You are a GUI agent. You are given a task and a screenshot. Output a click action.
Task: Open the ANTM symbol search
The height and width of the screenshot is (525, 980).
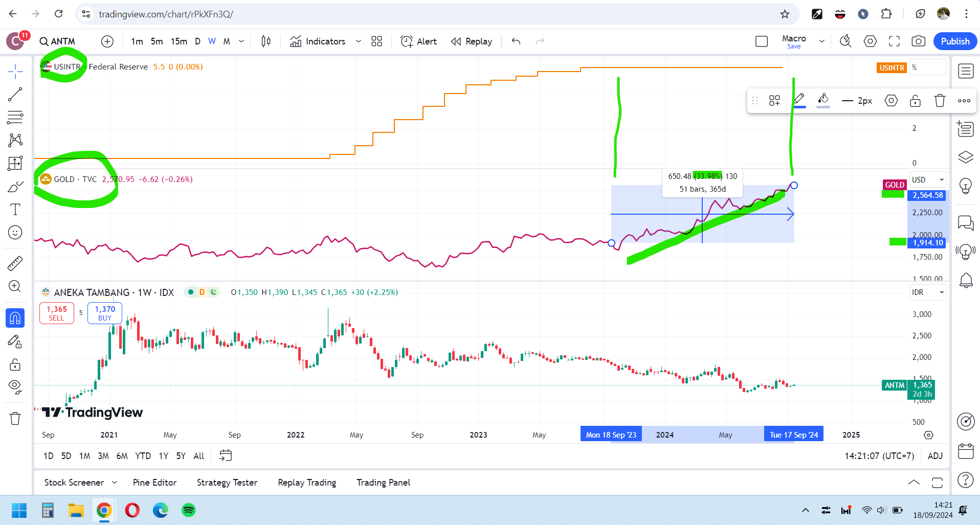(57, 41)
